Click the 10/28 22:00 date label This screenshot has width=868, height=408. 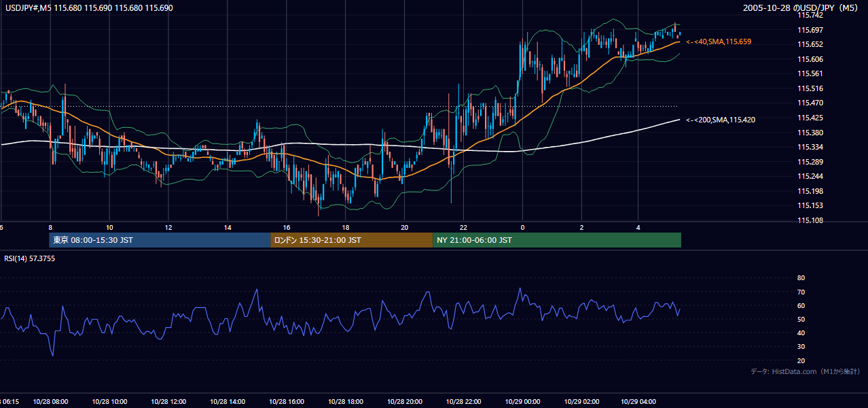[464, 402]
